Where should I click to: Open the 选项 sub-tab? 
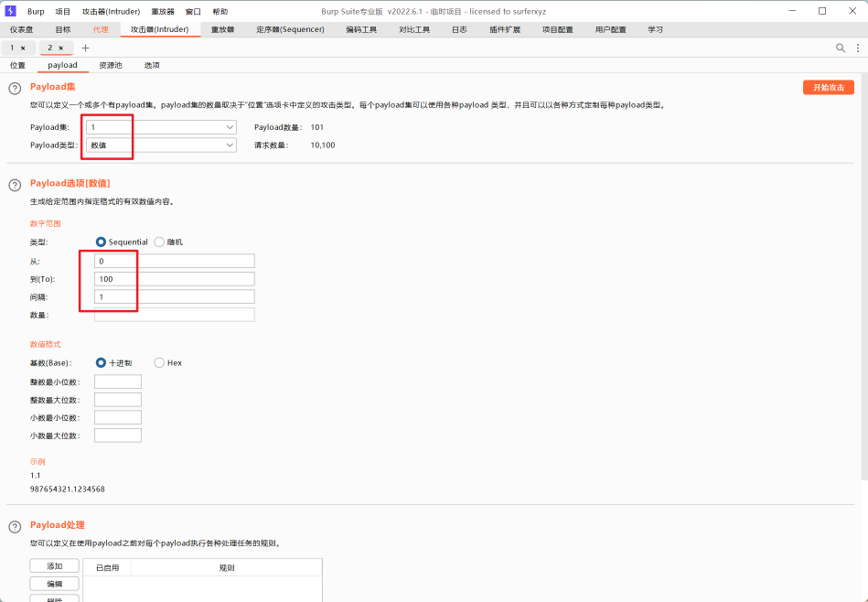152,65
